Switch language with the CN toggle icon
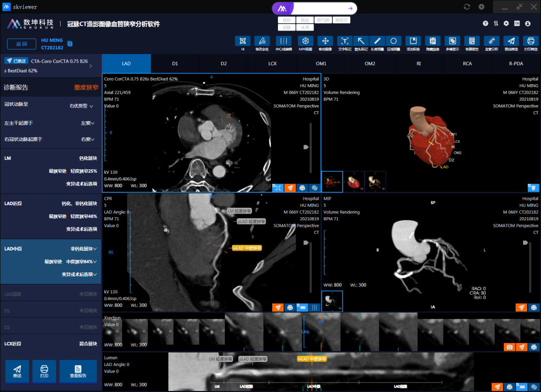The height and width of the screenshot is (392, 541). [x=516, y=24]
